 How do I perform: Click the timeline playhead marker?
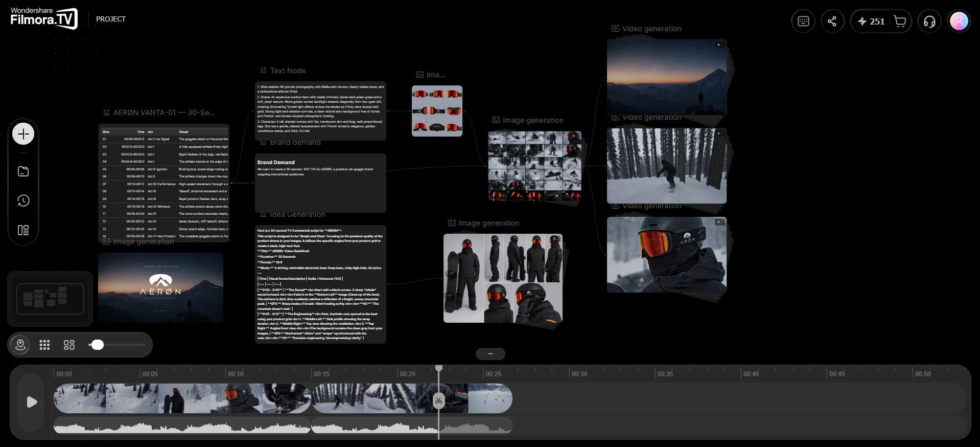[x=439, y=368]
